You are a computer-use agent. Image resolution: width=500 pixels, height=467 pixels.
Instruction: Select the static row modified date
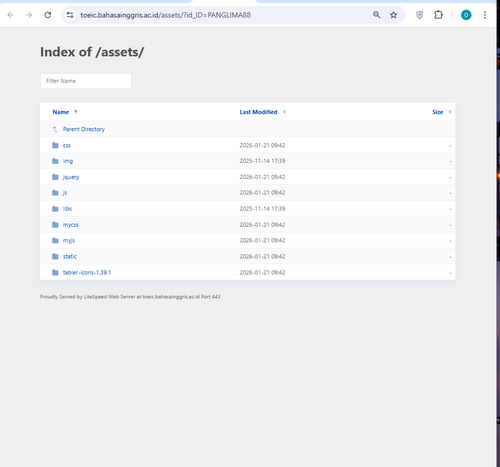pos(262,256)
